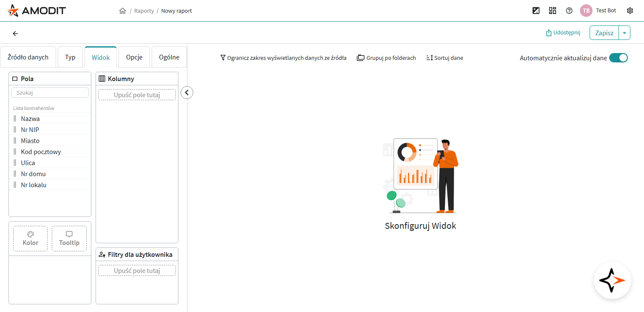Expand the Zapisz dropdown arrow
The height and width of the screenshot is (312, 644).
(624, 33)
